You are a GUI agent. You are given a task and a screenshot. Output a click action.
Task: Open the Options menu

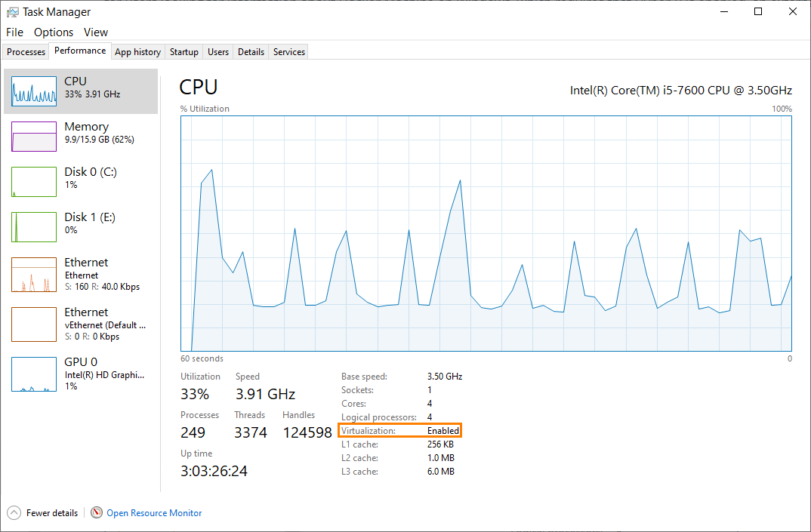point(54,32)
